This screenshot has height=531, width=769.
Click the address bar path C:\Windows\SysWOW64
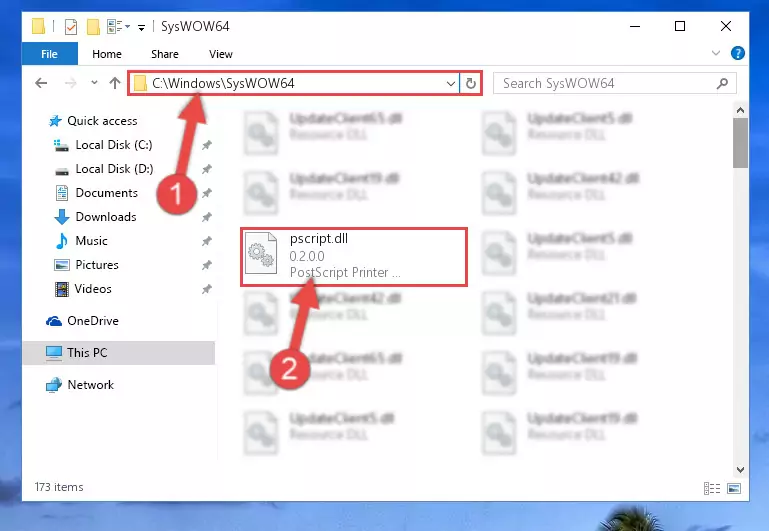pyautogui.click(x=223, y=83)
